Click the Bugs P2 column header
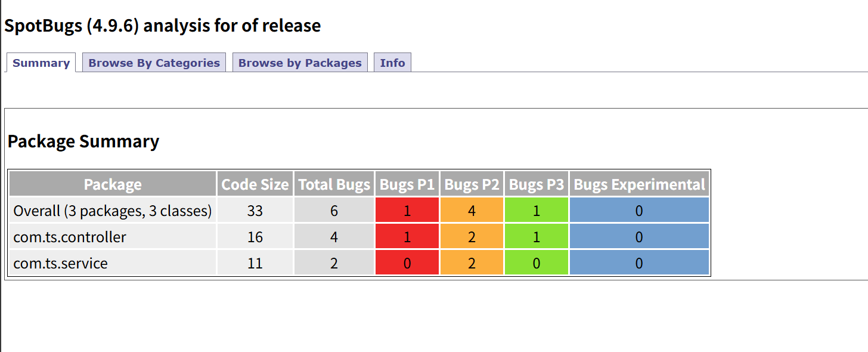This screenshot has width=868, height=352. pyautogui.click(x=472, y=184)
